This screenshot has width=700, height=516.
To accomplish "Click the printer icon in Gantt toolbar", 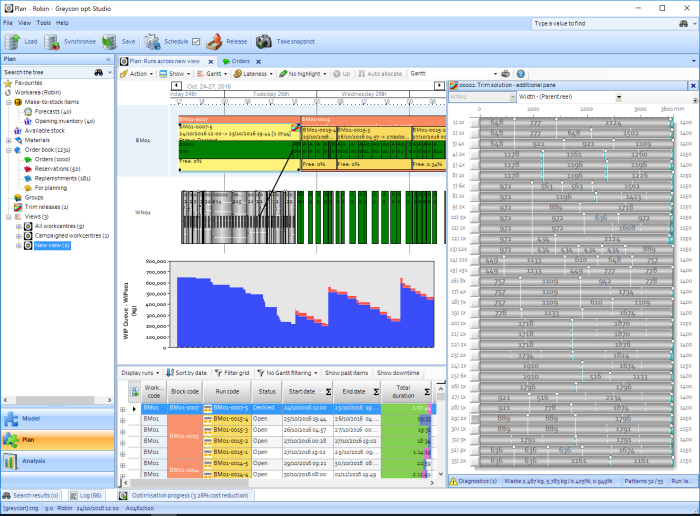I will tap(506, 73).
